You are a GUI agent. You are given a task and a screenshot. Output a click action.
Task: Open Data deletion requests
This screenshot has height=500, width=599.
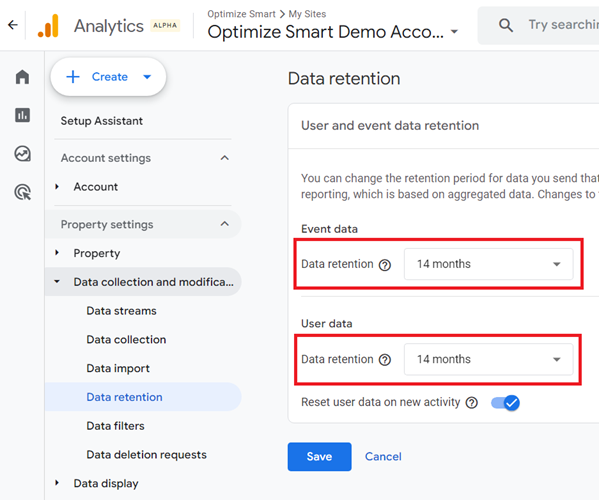tap(146, 455)
